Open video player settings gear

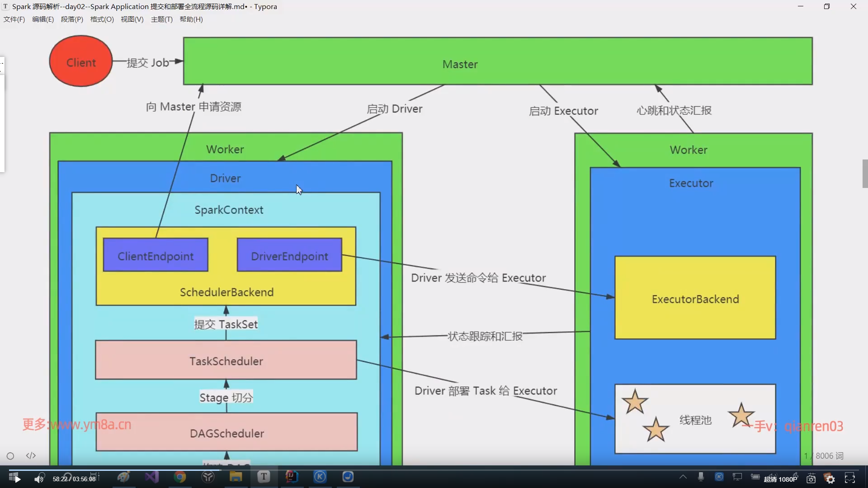[x=830, y=479]
